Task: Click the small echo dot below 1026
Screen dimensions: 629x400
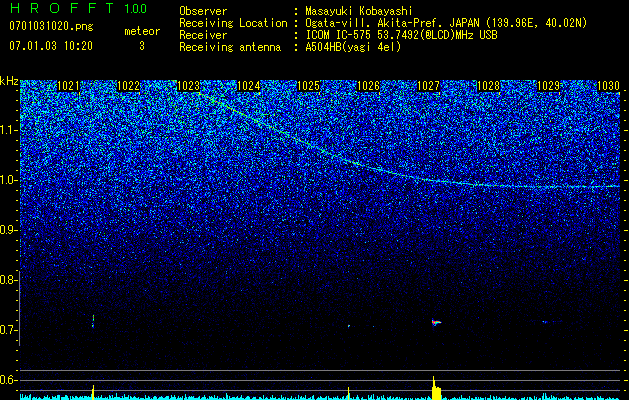Action: 349,326
